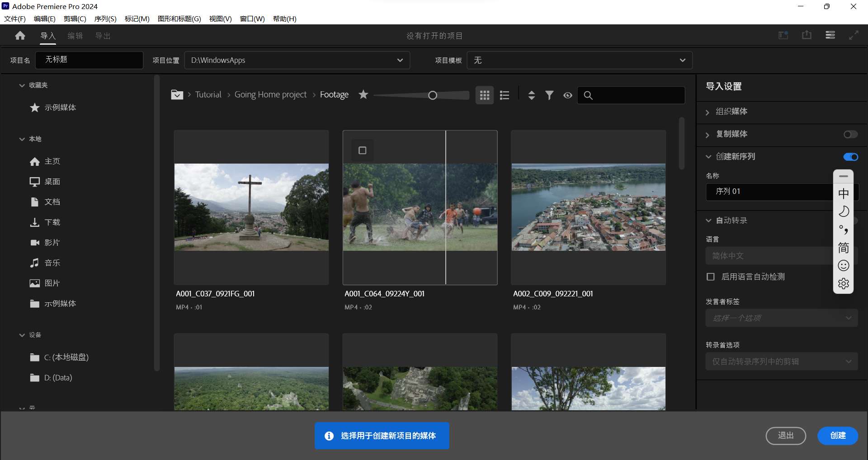Viewport: 868px width, 460px height.
Task: Switch to list view
Action: [505, 95]
